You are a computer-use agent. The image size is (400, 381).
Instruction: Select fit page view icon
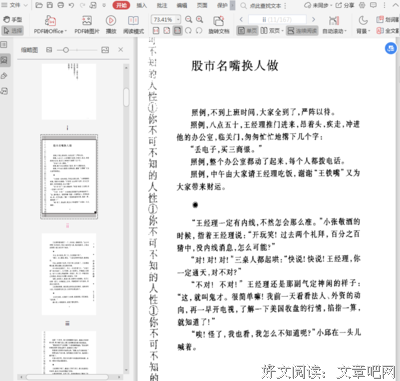167,31
